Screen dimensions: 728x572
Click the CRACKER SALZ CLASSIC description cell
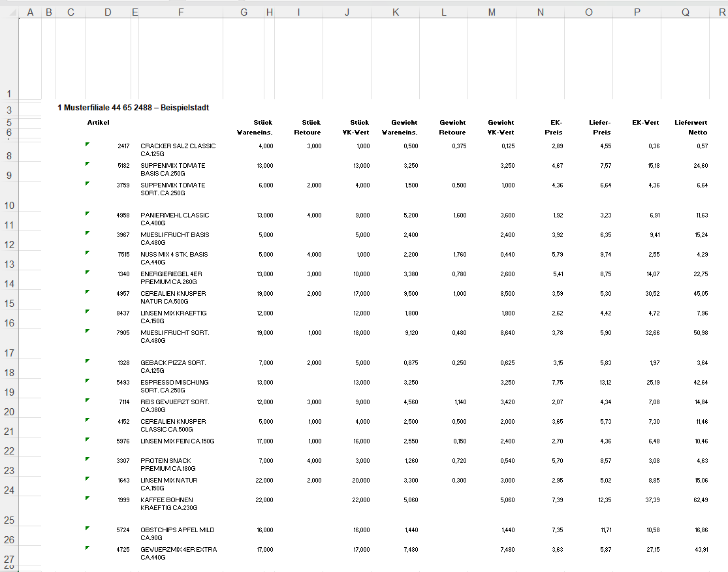pos(181,150)
